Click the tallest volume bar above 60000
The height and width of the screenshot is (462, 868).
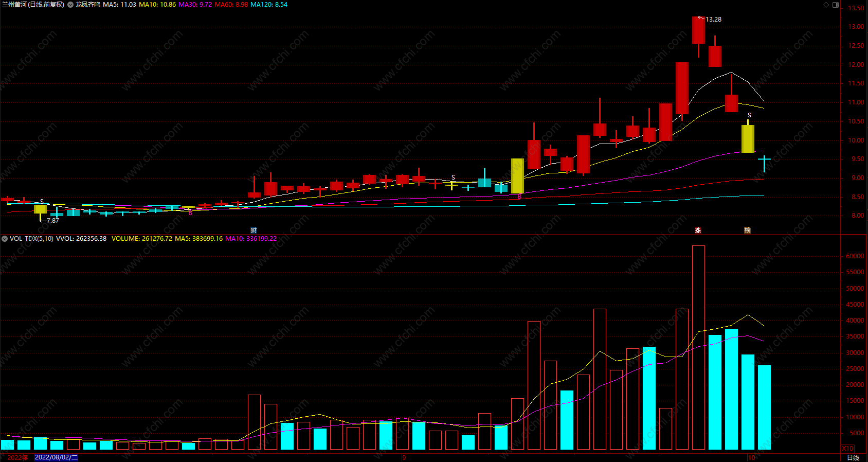pos(698,347)
